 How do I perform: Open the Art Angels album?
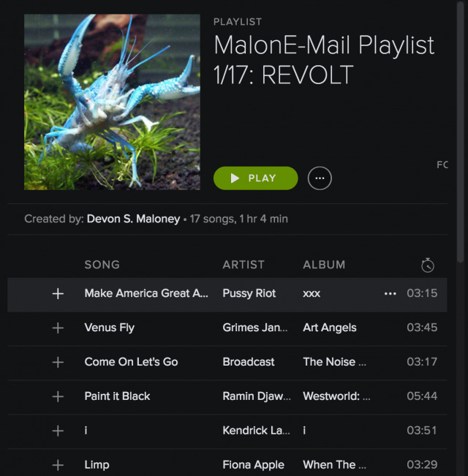tap(330, 328)
